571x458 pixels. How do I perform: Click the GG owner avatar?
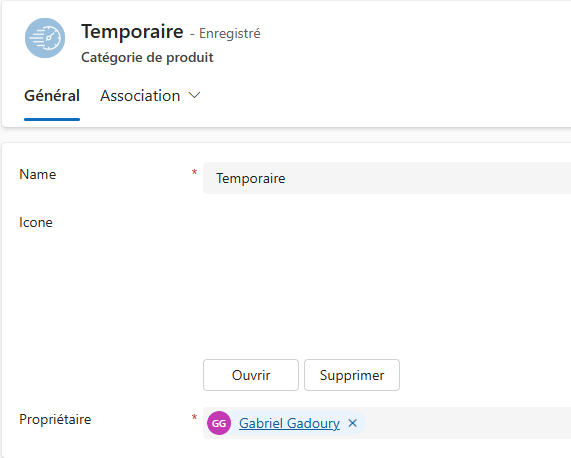pos(219,423)
